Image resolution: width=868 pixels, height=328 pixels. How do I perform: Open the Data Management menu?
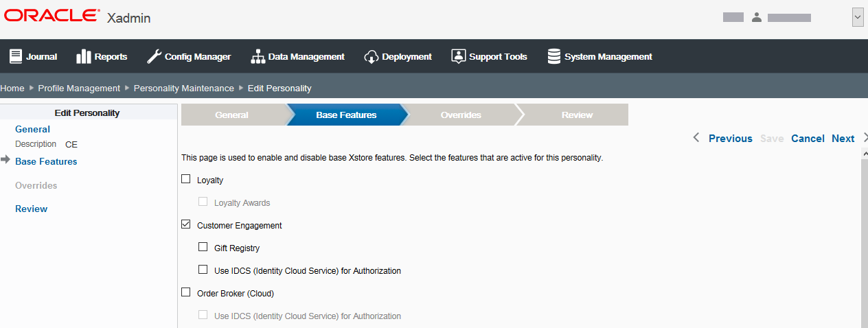pyautogui.click(x=297, y=56)
